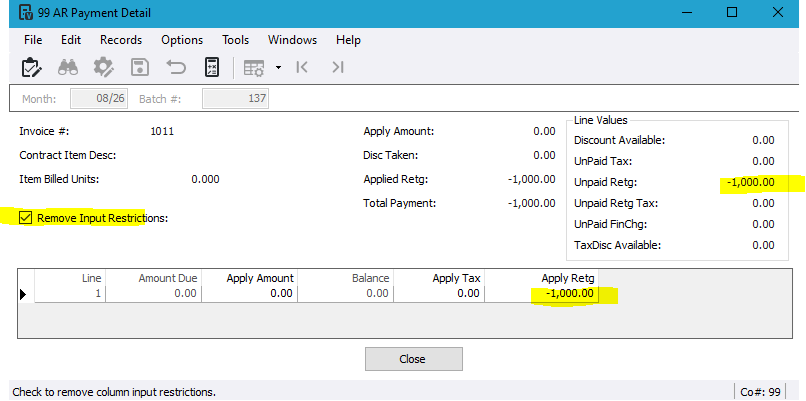Viewport: 806px width, 401px height.
Task: Click the Unpaid Retg Tax label
Action: tap(616, 203)
